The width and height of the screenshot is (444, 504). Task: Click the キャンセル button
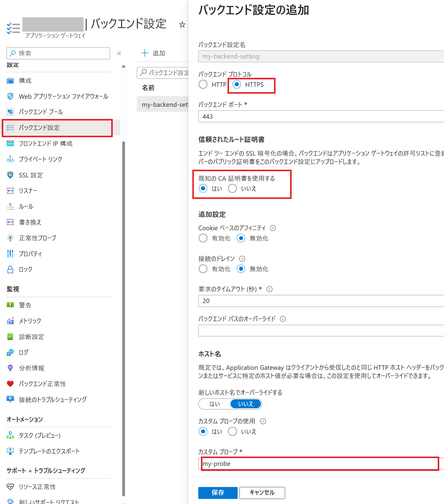(x=262, y=493)
